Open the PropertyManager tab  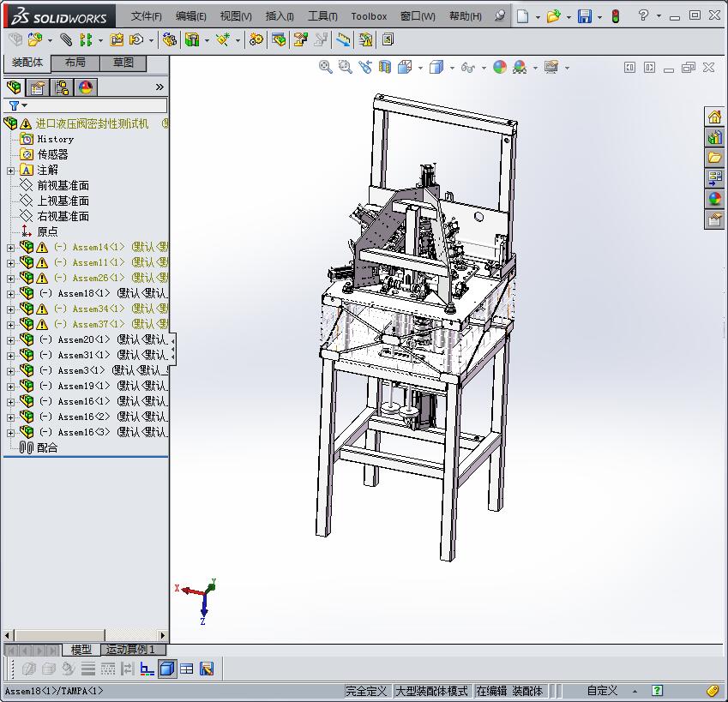(x=38, y=87)
